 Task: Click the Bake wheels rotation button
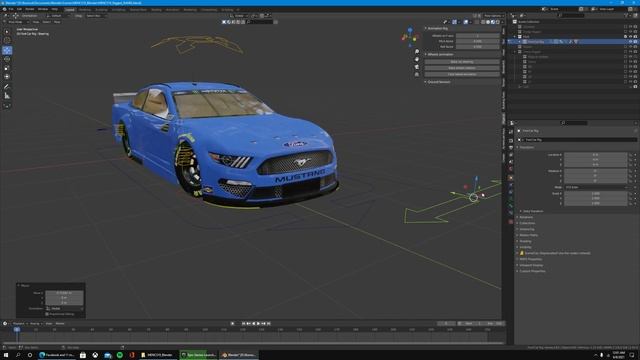coord(462,68)
